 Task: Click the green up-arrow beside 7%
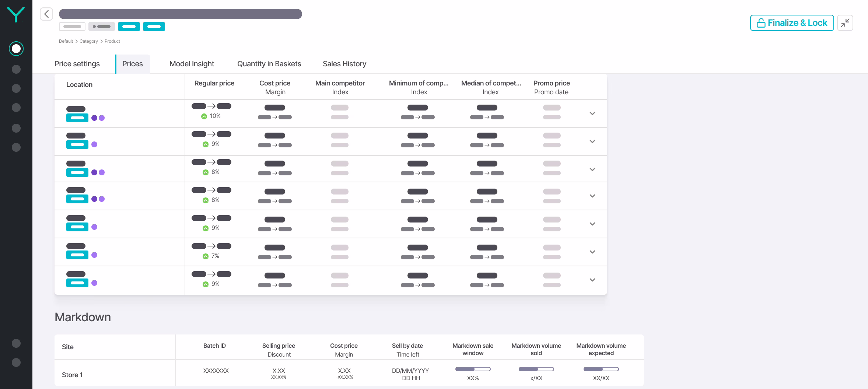point(206,256)
